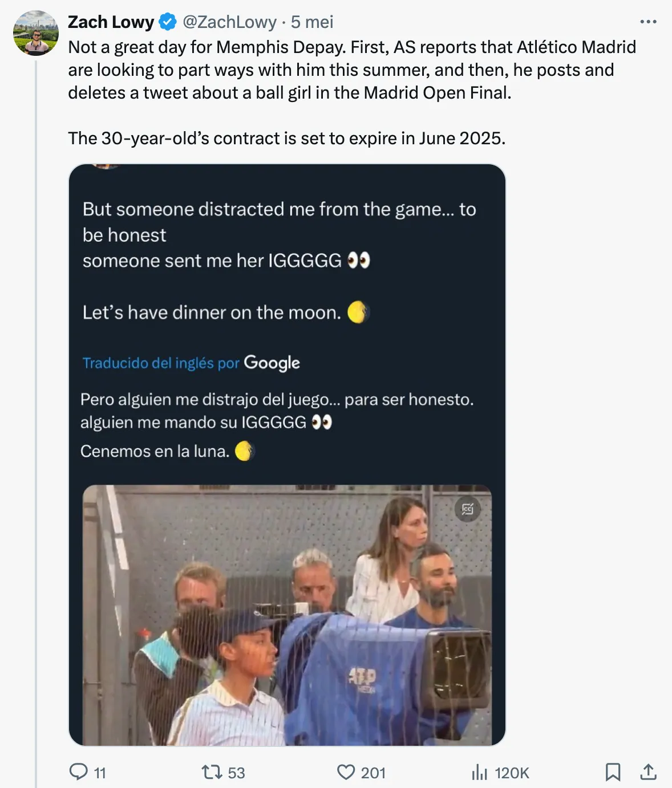Retweet the post with 53 reposts

[212, 772]
